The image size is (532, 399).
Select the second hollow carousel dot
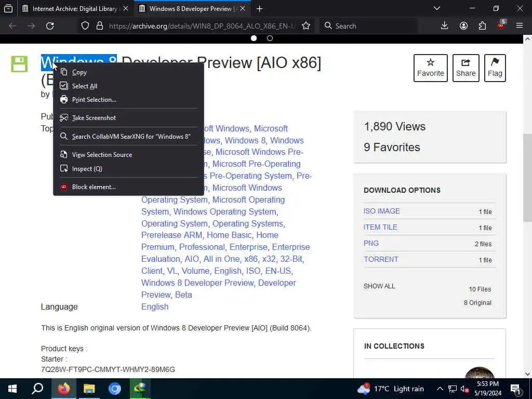(x=270, y=38)
